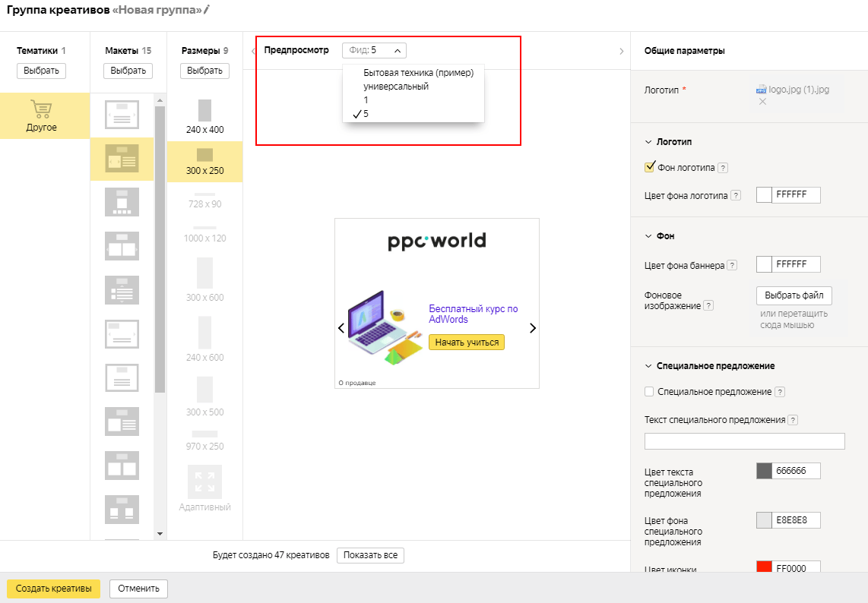Show the next slide with the banner's right arrow
868x603 pixels.
click(533, 328)
